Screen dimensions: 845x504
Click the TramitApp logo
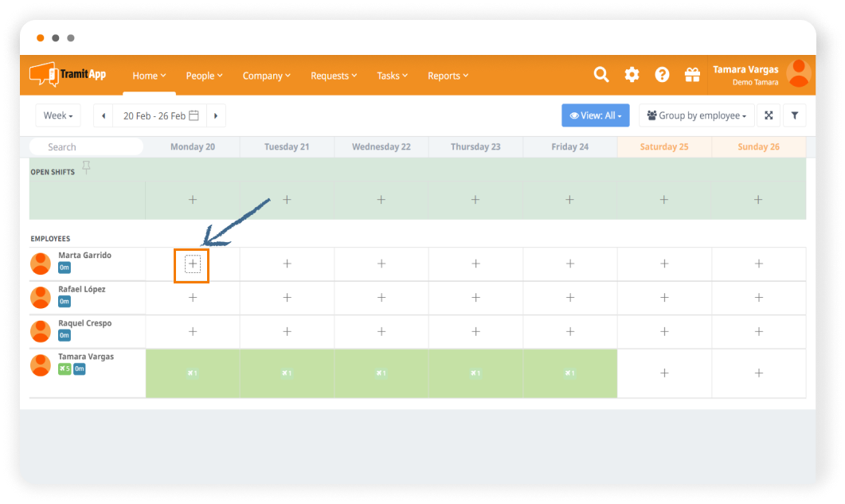68,75
